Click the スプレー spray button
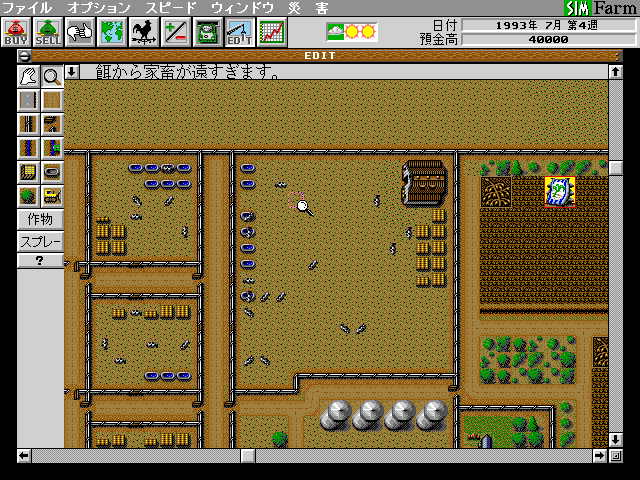640x480 pixels. click(x=40, y=242)
